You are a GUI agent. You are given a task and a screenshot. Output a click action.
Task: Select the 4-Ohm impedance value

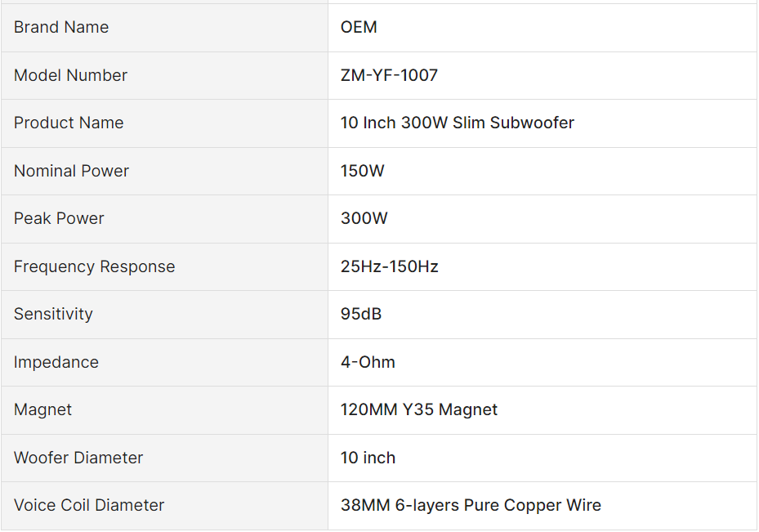[x=368, y=362]
